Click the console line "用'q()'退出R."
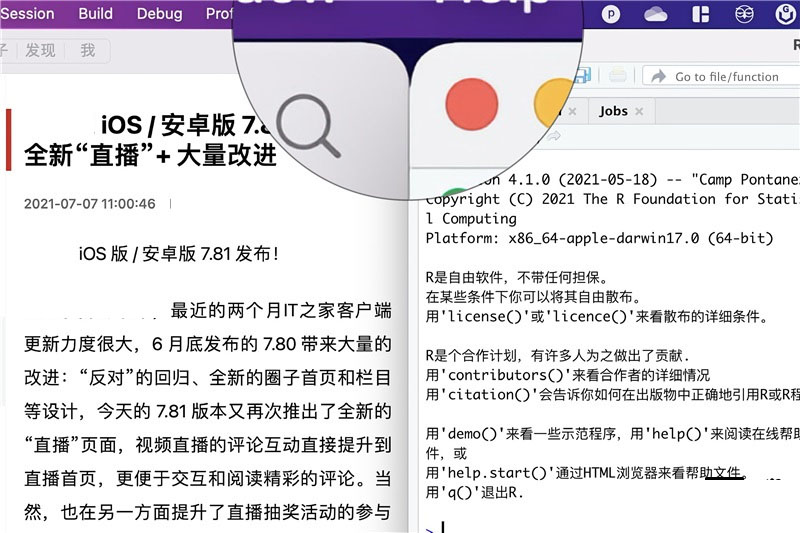Screen dimensions: 800x533 [x=475, y=492]
